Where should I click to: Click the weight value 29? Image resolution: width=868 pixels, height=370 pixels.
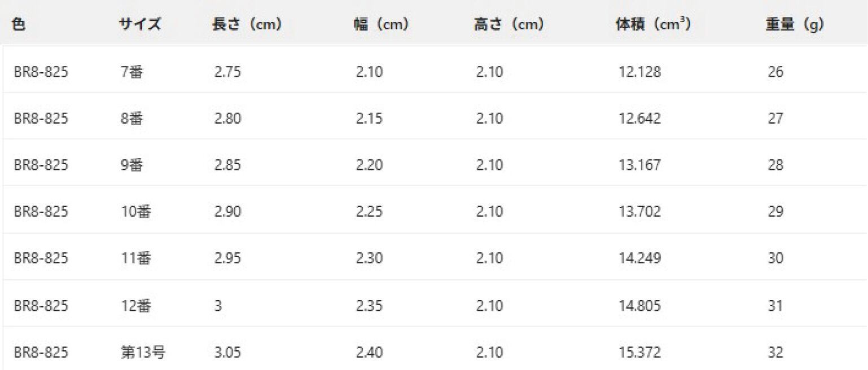[775, 212]
